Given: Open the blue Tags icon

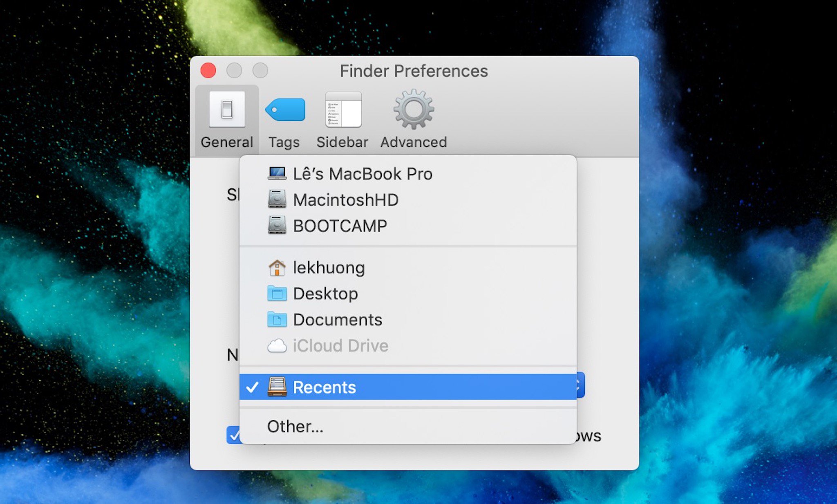Looking at the screenshot, I should (285, 110).
